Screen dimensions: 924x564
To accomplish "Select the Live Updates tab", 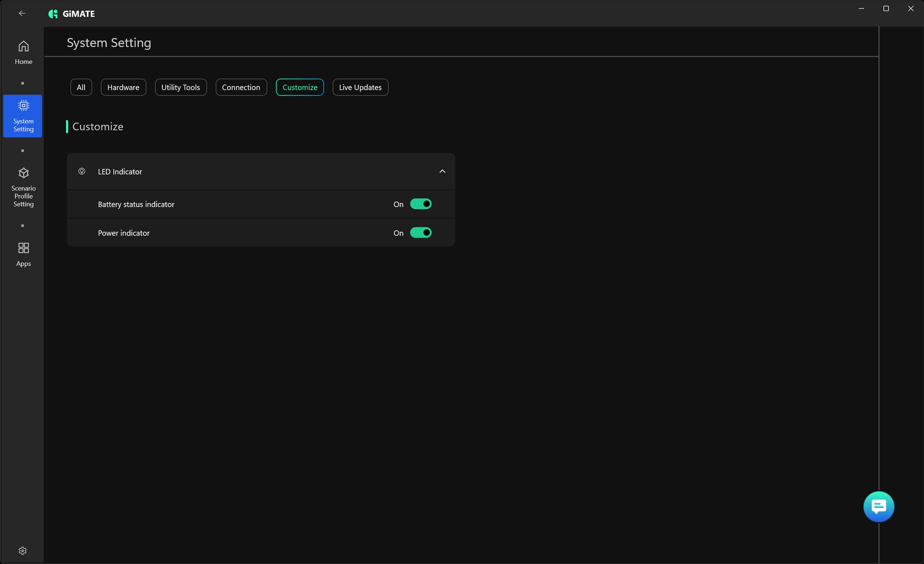I will [360, 88].
